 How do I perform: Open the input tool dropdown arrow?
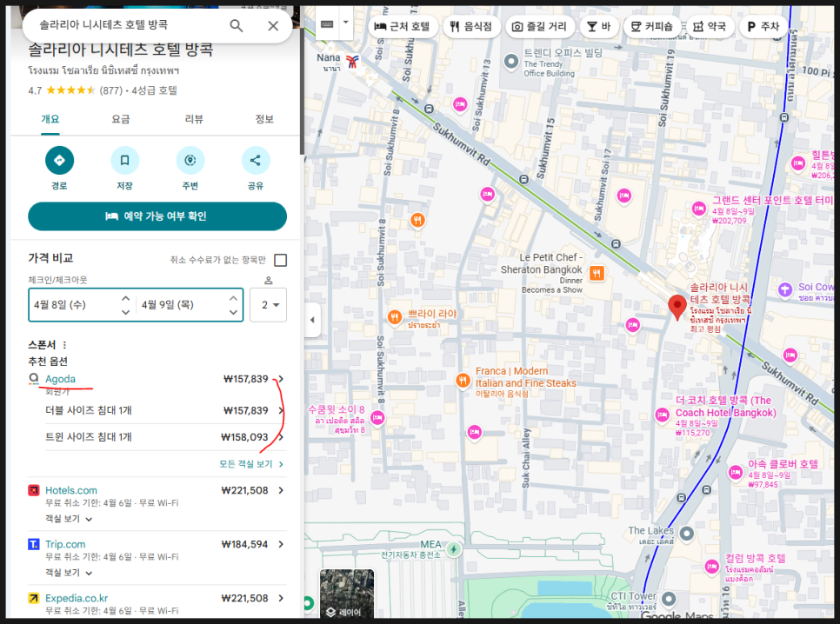(x=345, y=23)
